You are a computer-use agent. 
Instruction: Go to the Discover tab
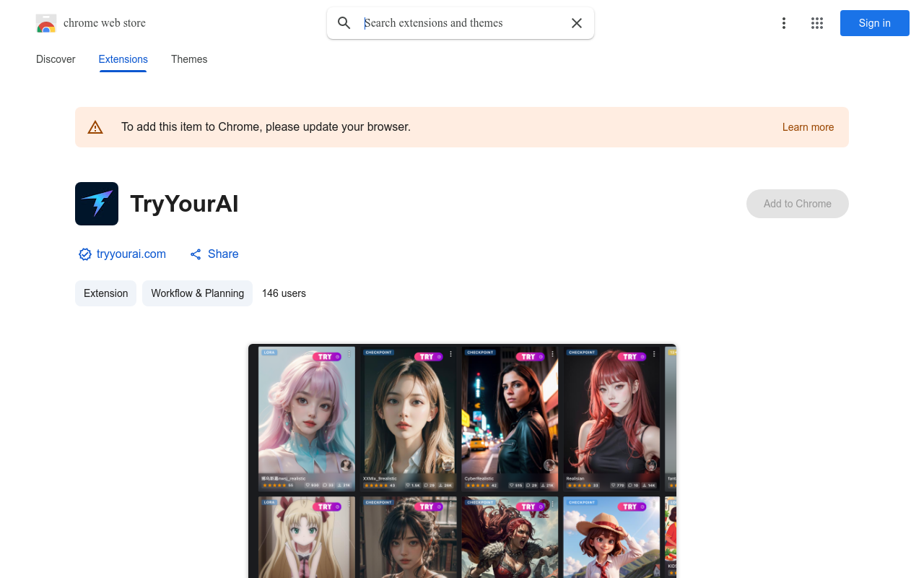pyautogui.click(x=56, y=59)
